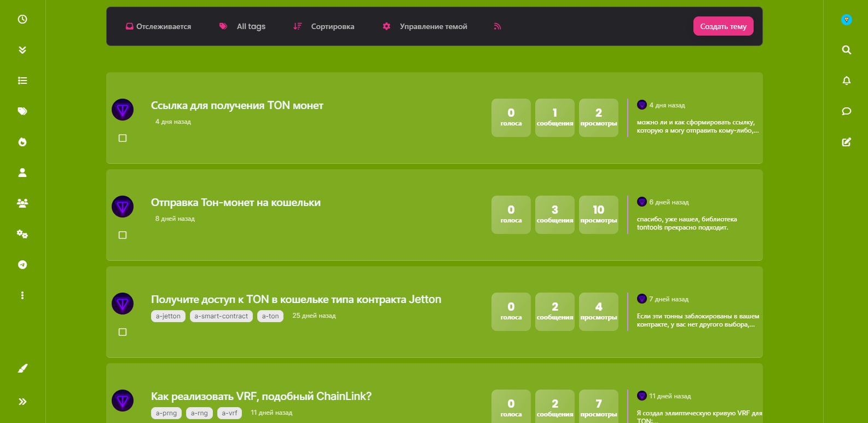Click the RSS feed icon
Viewport: 868px width, 423px height.
click(497, 26)
